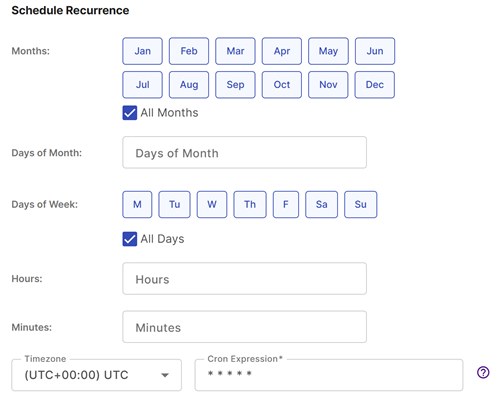This screenshot has height=399, width=499.
Task: Open the cron expression help icon
Action: click(483, 372)
